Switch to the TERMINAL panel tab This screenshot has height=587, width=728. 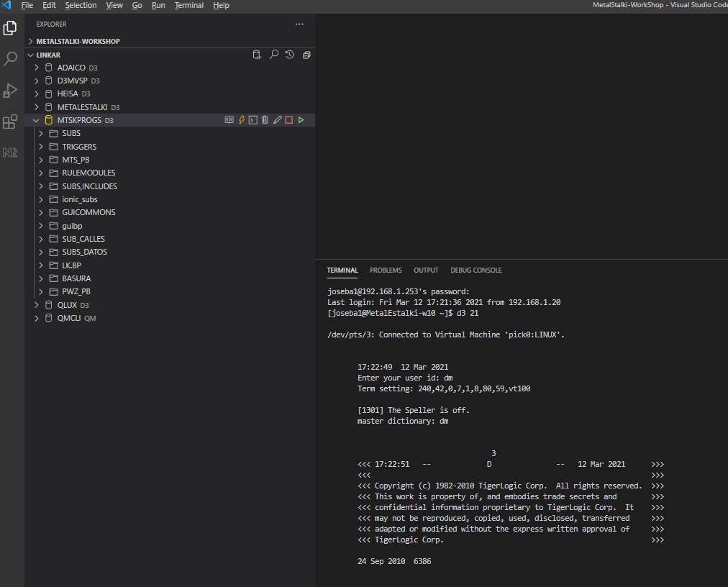point(342,270)
